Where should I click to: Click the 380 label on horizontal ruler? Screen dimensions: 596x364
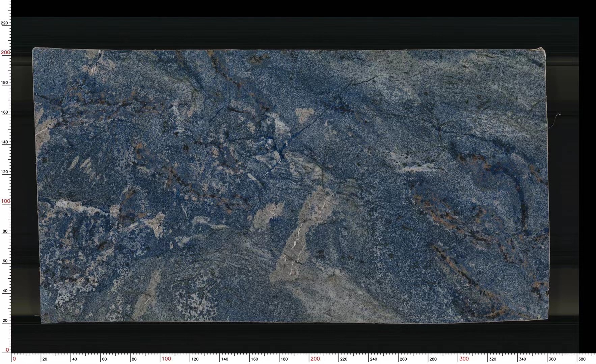pos(582,359)
